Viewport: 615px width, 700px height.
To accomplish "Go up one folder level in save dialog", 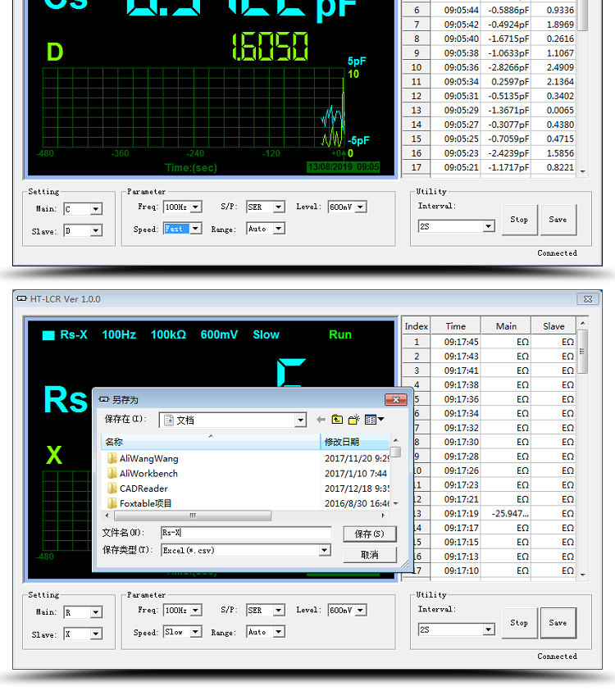I will (337, 420).
